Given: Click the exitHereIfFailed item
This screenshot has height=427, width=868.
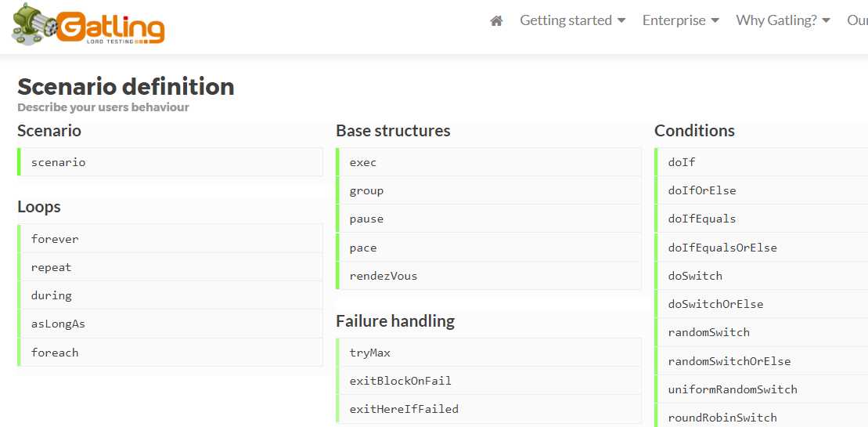Looking at the screenshot, I should pos(489,409).
